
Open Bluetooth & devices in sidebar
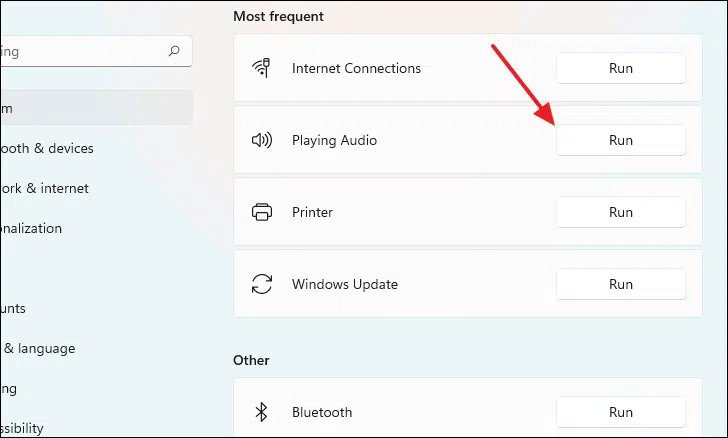(x=46, y=148)
